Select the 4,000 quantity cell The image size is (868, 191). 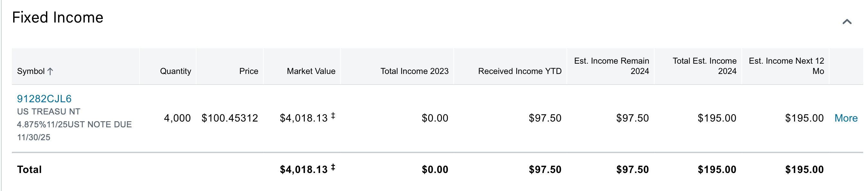click(177, 118)
